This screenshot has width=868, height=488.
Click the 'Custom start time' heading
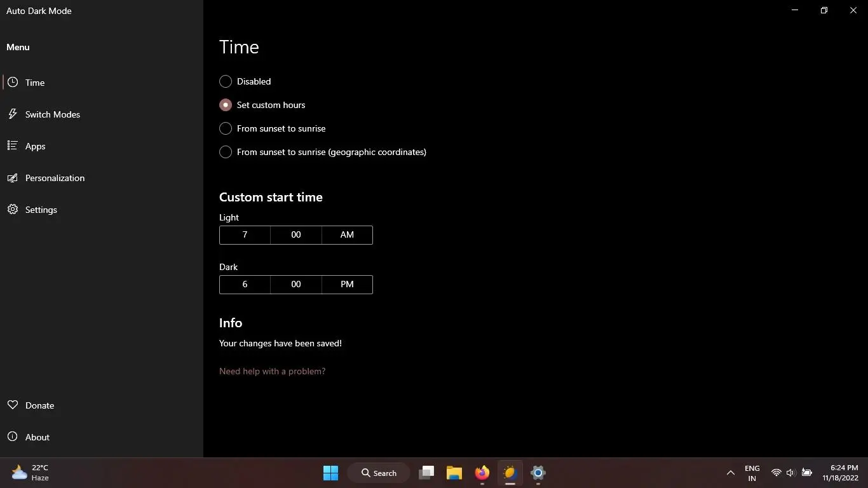click(x=271, y=197)
